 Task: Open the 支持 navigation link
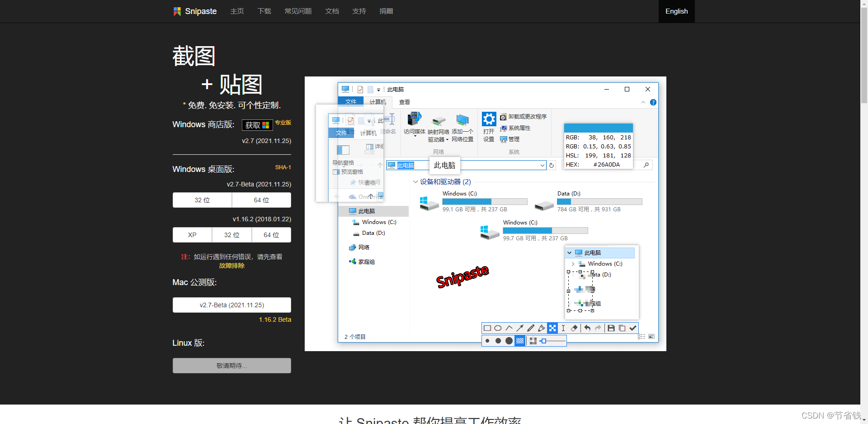pyautogui.click(x=359, y=11)
